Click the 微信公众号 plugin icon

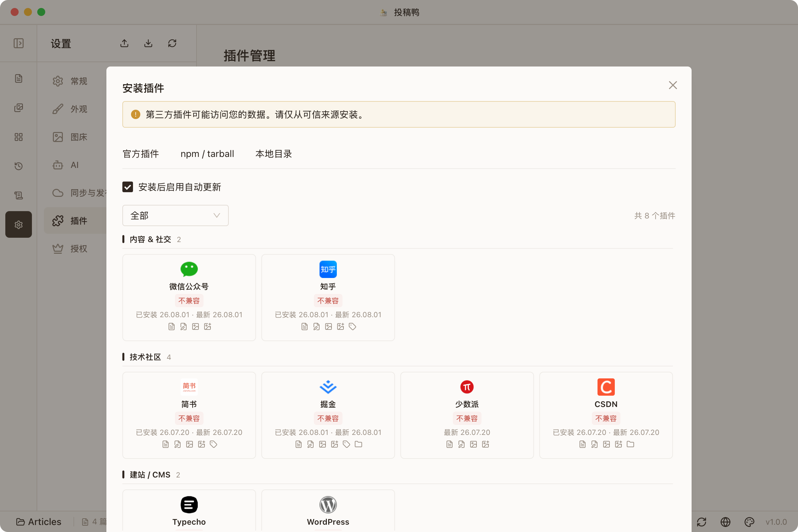(189, 269)
